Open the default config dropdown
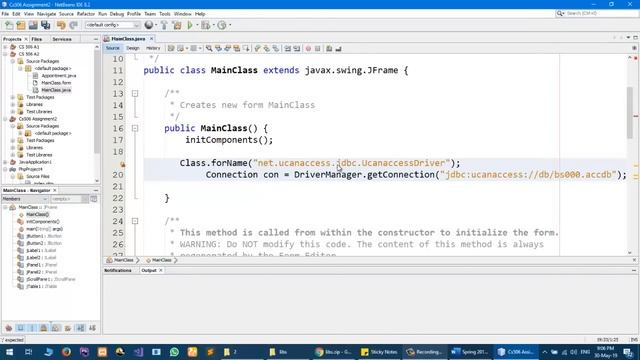640x360 pixels. [x=113, y=25]
